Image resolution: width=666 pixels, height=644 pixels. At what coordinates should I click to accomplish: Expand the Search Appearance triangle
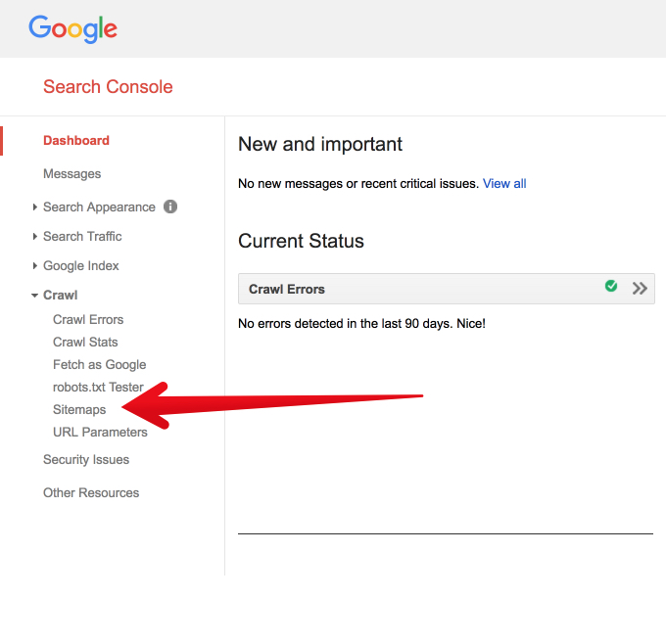(x=35, y=207)
